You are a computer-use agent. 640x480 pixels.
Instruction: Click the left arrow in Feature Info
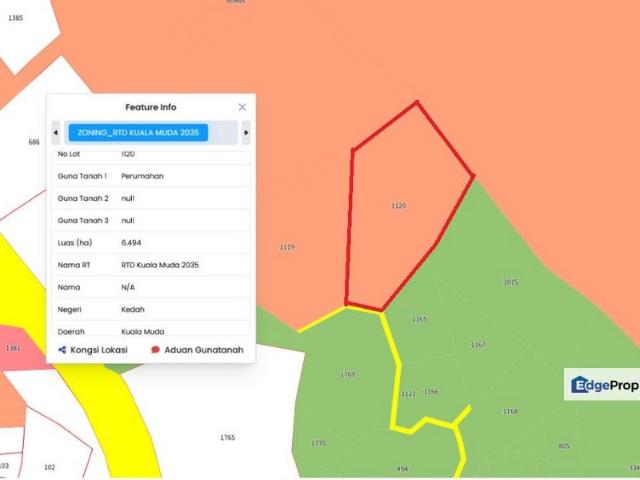point(56,132)
